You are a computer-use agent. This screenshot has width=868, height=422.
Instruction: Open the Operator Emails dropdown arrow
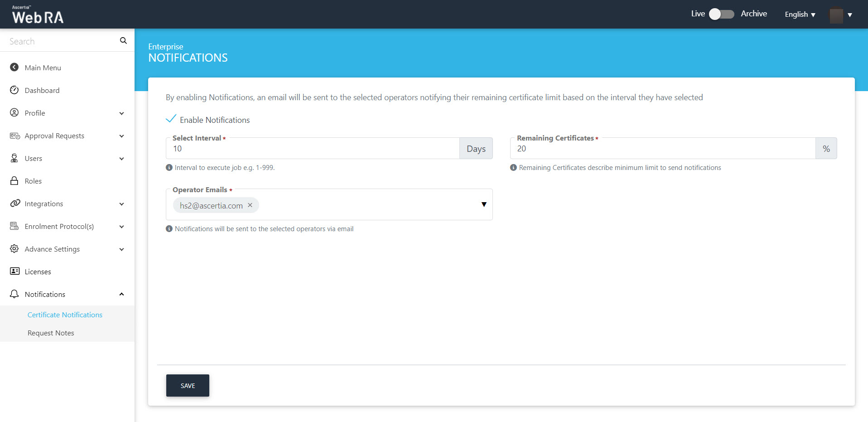(484, 204)
